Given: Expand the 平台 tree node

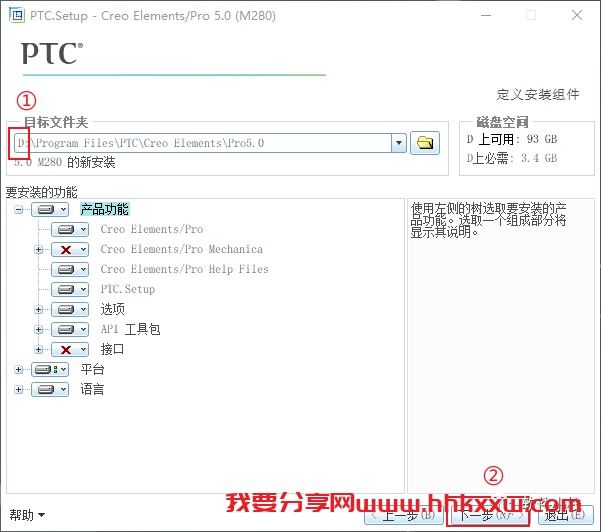Looking at the screenshot, I should point(18,369).
